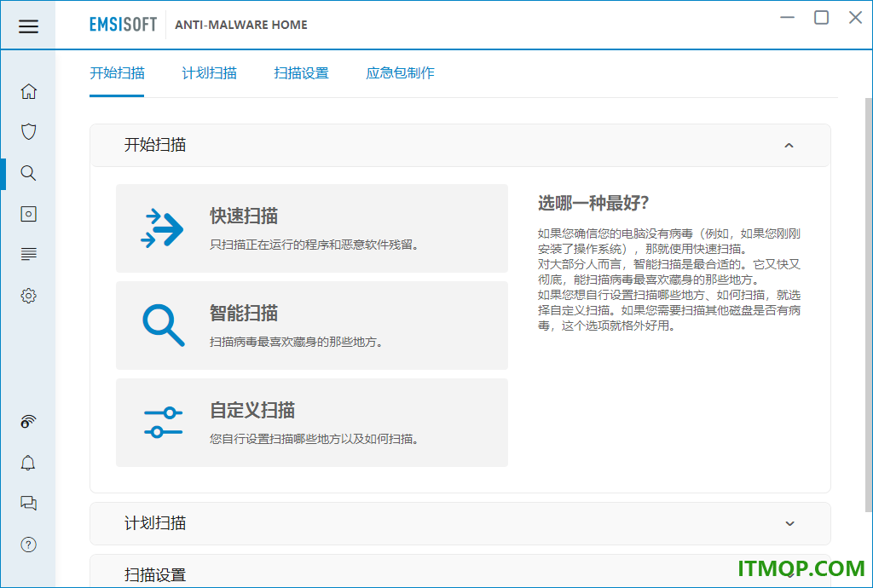Click the 只扫描正在运行的程序和恶意软件残留 description
The image size is (873, 588).
[x=315, y=245]
